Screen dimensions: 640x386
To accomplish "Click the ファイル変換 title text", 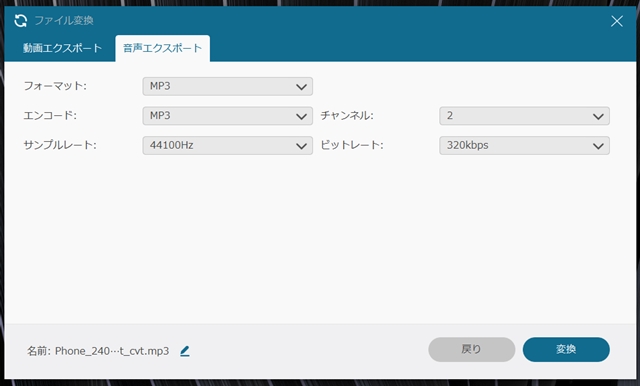I will tap(64, 20).
